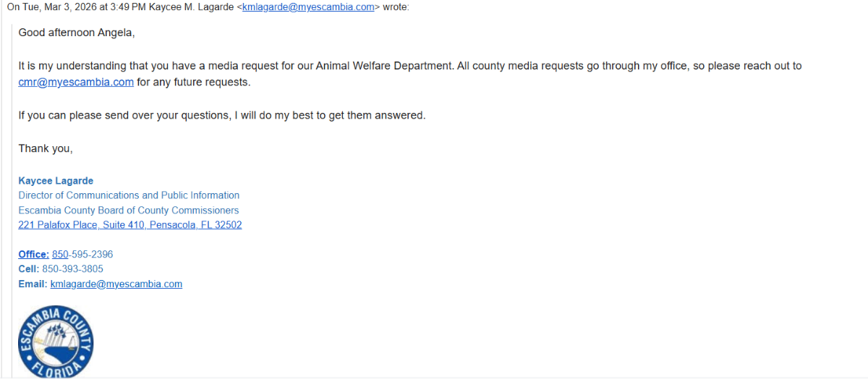Click the underlined "Office:" label link

[x=33, y=255]
